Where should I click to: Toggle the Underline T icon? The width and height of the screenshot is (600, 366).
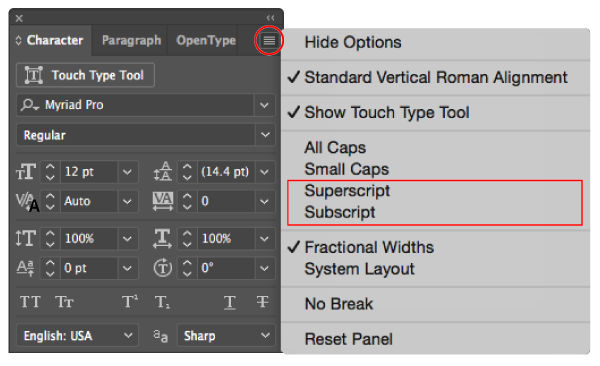click(230, 302)
